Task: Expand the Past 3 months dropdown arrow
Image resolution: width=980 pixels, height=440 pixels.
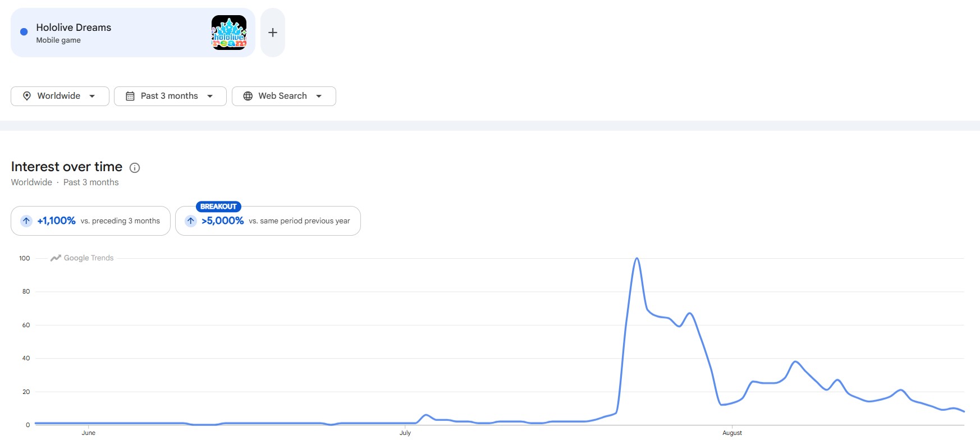Action: pos(210,96)
